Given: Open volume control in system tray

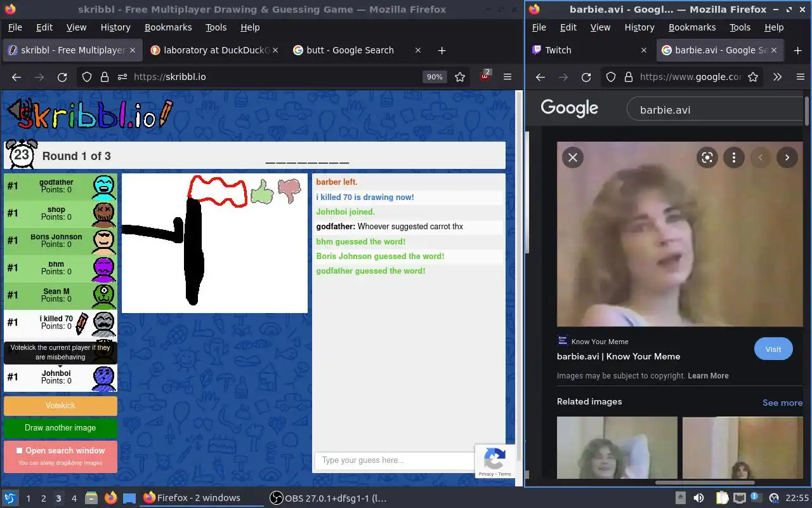Looking at the screenshot, I should [x=698, y=498].
